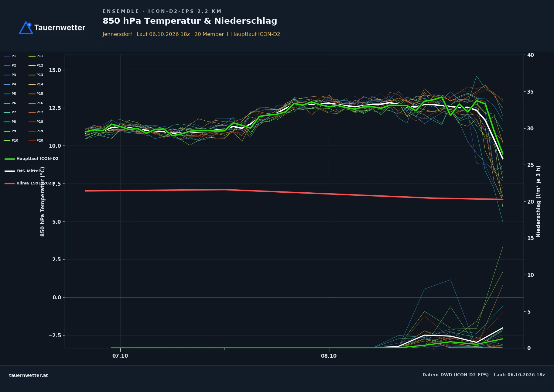
Task: Click the 40 precipitation axis tick
Action: (x=531, y=55)
